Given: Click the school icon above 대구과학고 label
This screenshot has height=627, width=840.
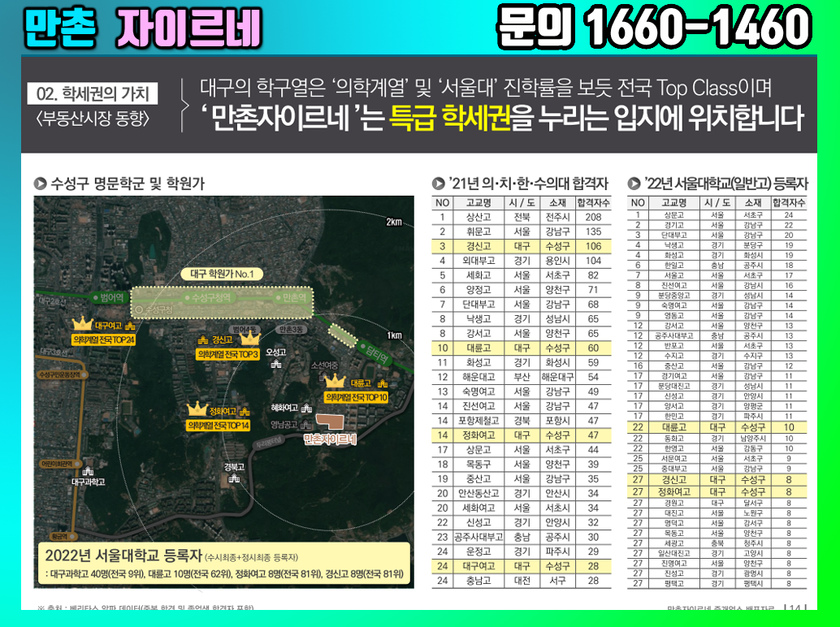Looking at the screenshot, I should [x=89, y=471].
